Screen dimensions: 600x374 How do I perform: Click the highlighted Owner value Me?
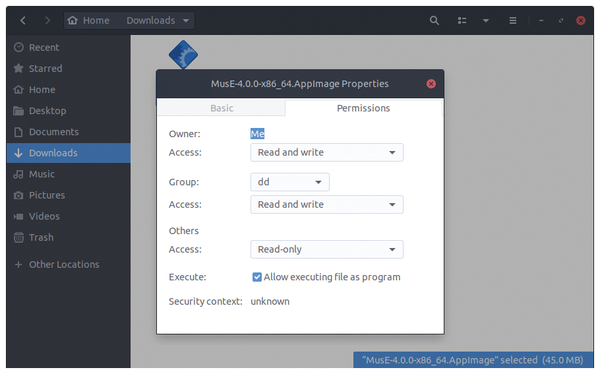257,134
